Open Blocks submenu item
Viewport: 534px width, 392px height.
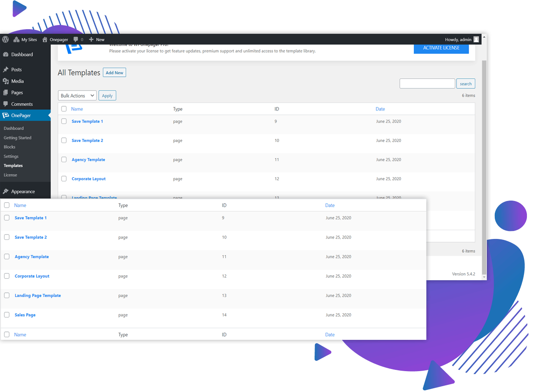pos(10,147)
